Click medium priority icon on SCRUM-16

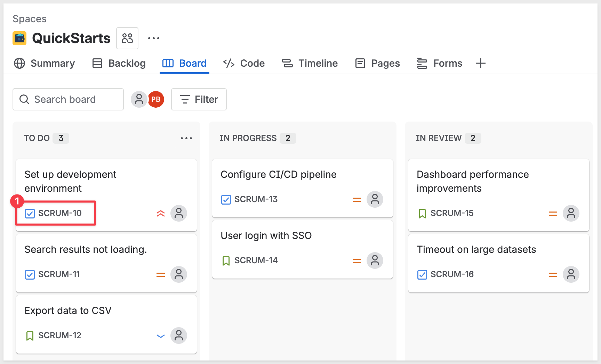(x=553, y=274)
